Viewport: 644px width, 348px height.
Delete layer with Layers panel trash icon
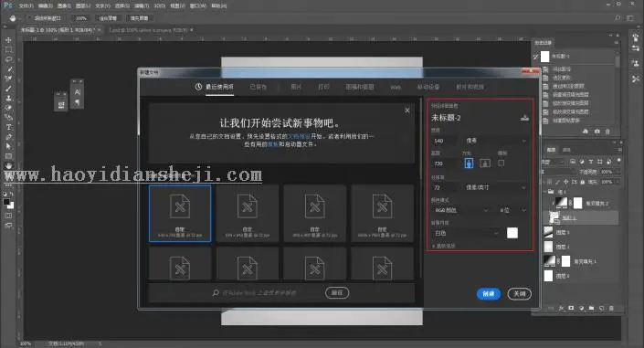pos(611,308)
